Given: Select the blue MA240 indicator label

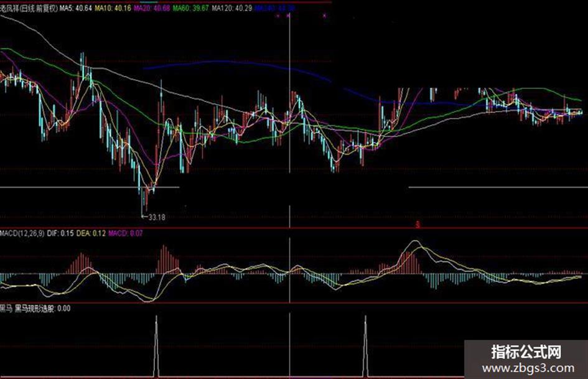Looking at the screenshot, I should coord(274,8).
